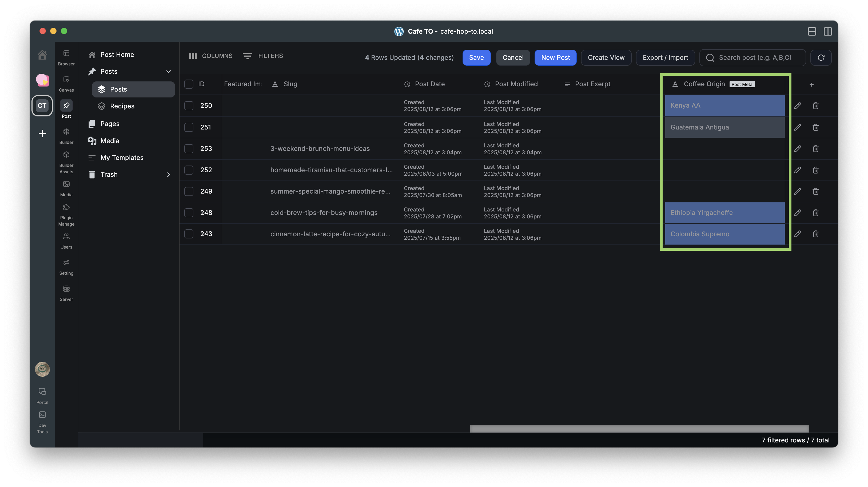Viewport: 868px width, 487px height.
Task: Click the horizontal scrollbar at table bottom
Action: [x=639, y=429]
